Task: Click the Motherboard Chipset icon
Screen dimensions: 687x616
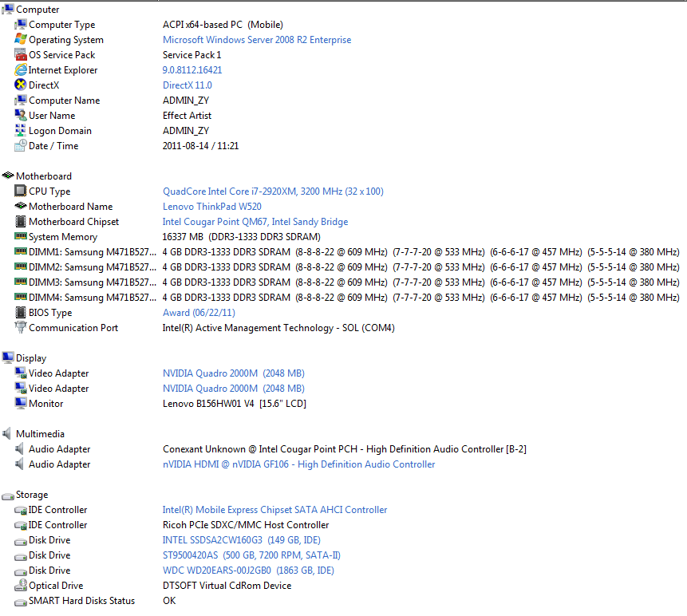Action: [21, 221]
